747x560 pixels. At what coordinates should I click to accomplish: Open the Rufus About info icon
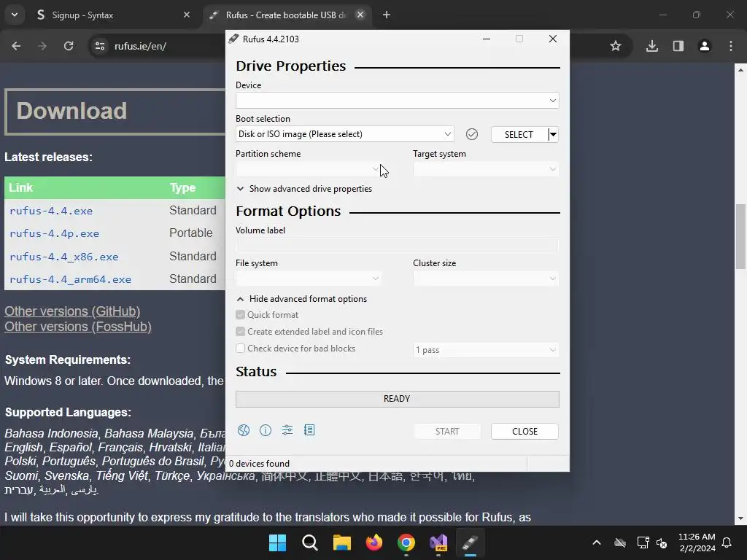pyautogui.click(x=266, y=430)
